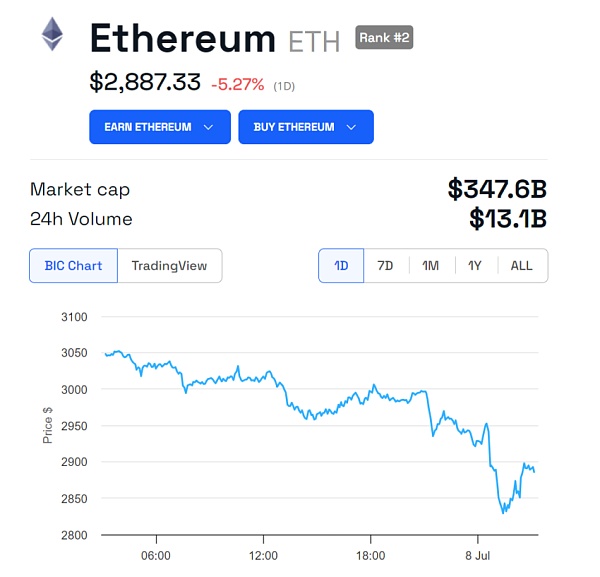Click the $347.6B market cap value
This screenshot has height=577, width=600.
tap(497, 189)
